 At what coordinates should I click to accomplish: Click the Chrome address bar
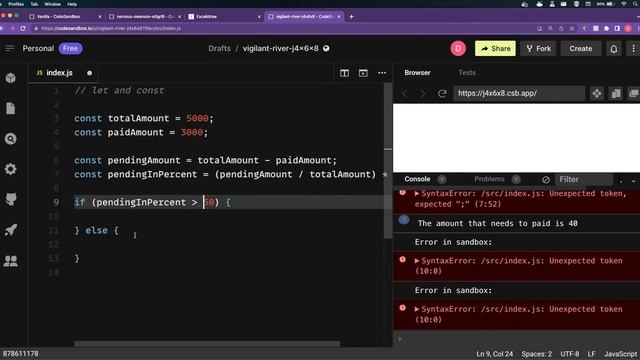(x=282, y=29)
